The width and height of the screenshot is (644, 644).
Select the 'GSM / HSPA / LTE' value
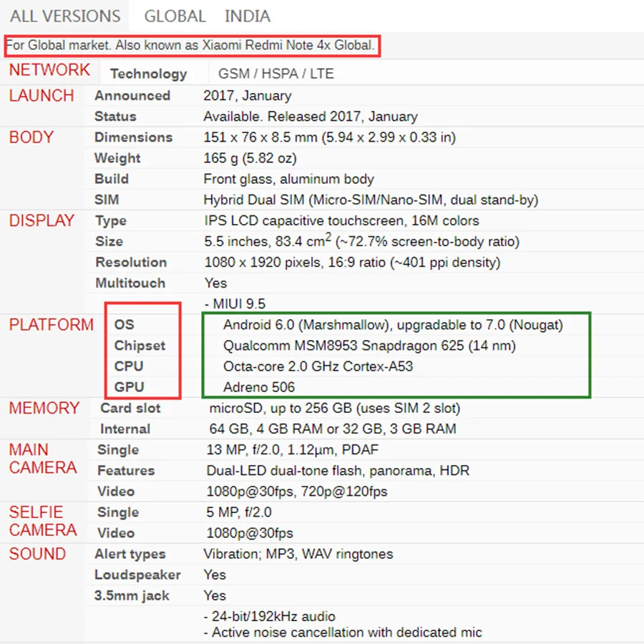click(276, 74)
